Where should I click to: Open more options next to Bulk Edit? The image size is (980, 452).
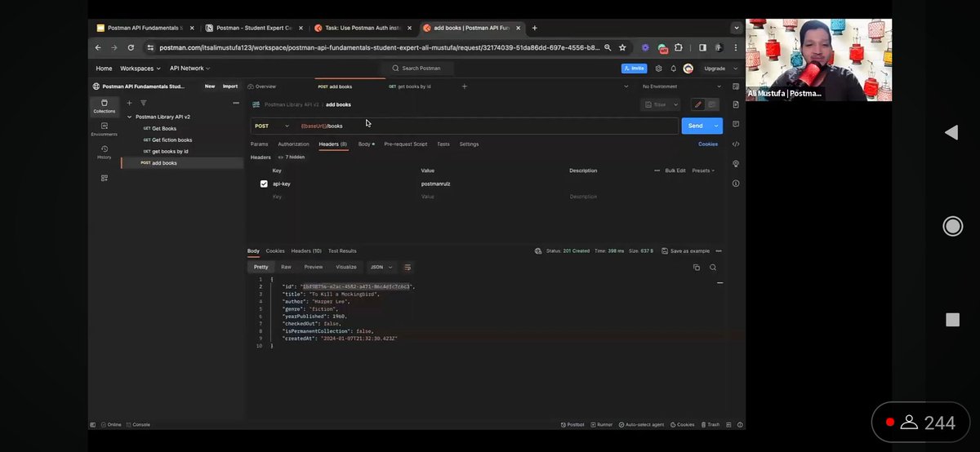pos(657,171)
